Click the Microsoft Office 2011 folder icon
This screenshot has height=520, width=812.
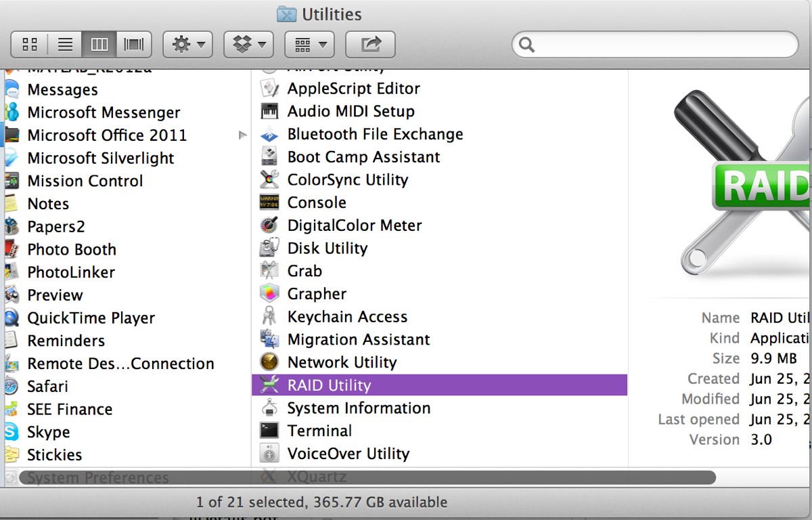12,135
